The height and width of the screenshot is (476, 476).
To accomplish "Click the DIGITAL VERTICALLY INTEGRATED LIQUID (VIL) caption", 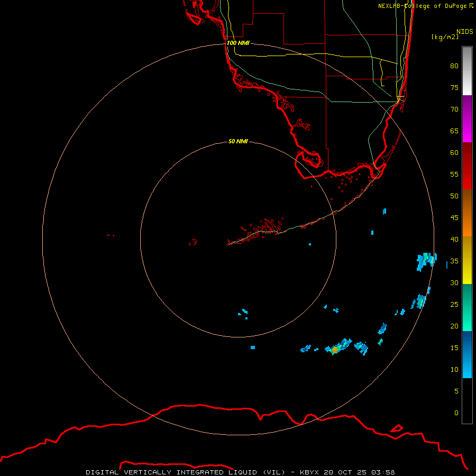I will tap(185, 472).
